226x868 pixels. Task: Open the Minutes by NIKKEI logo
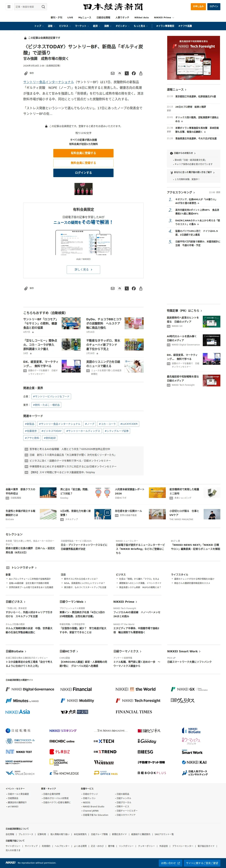22,701
